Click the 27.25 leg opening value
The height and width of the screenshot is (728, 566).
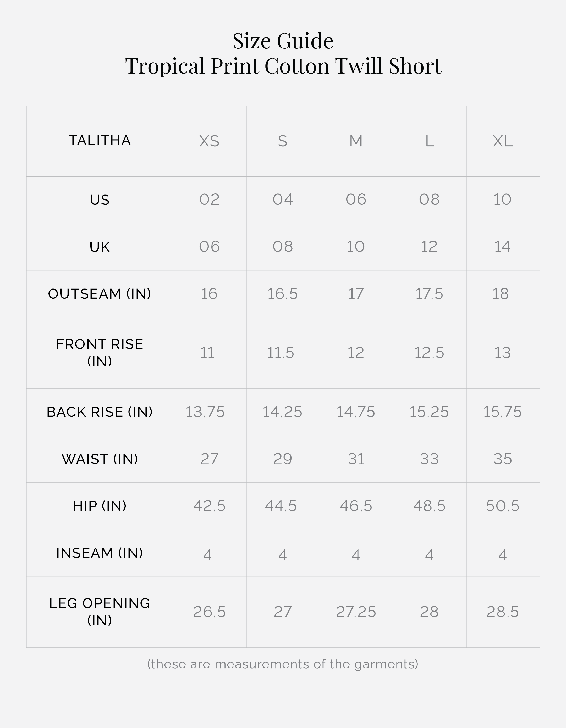[x=356, y=612]
